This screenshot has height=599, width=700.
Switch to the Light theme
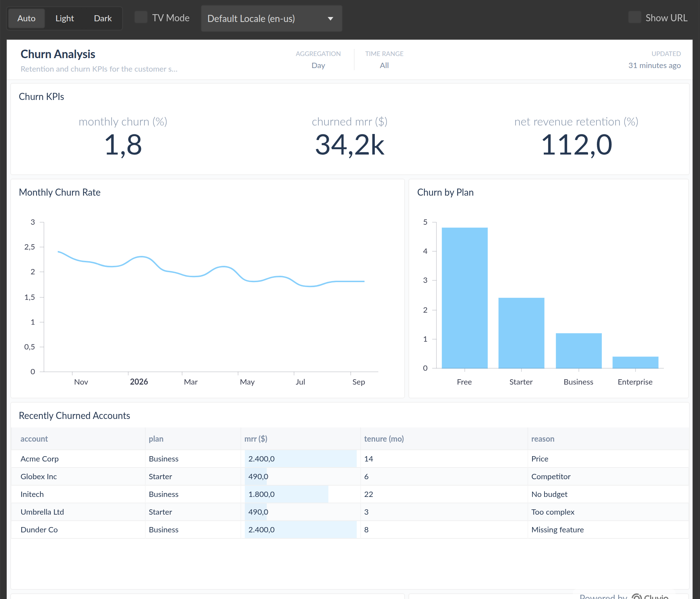pyautogui.click(x=64, y=18)
